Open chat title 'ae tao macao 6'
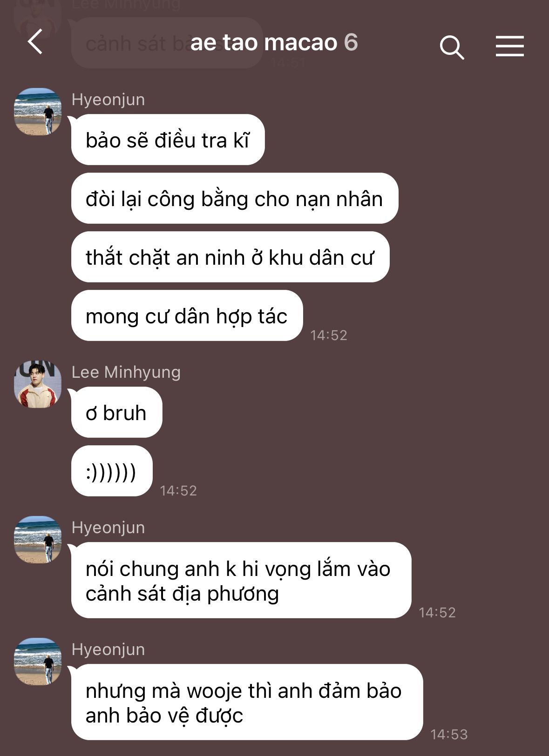 (274, 43)
